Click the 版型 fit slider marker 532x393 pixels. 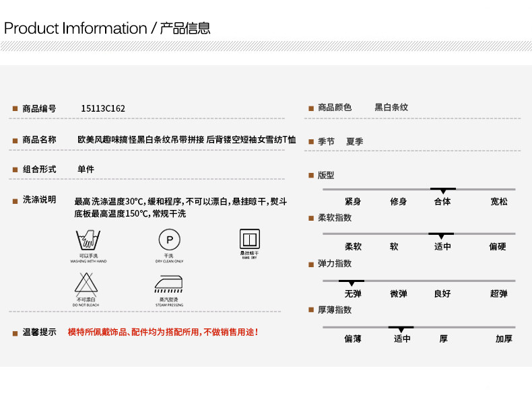click(442, 191)
